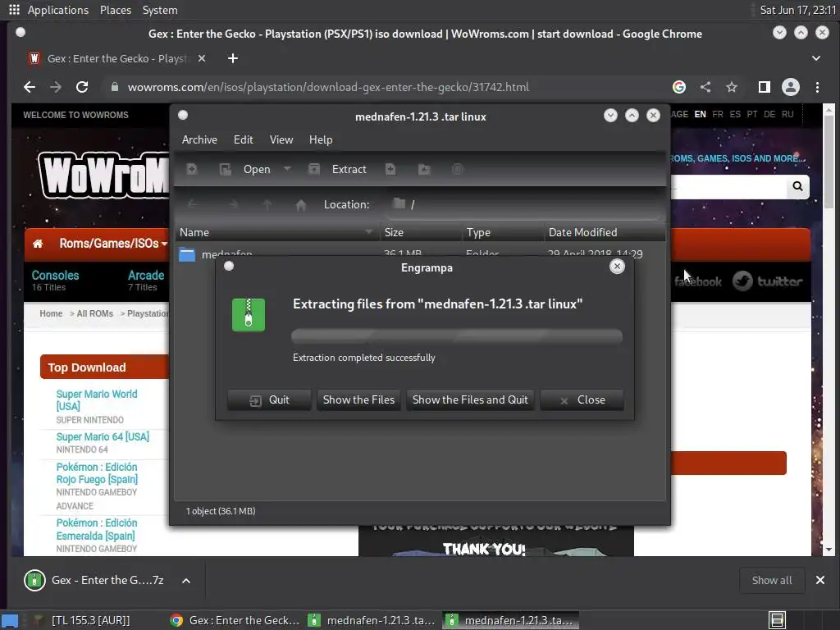Open the Edit menu in Engrampa

click(243, 139)
